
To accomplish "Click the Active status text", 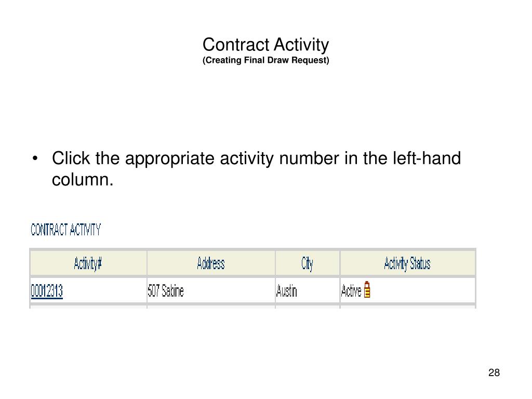I will 351,291.
